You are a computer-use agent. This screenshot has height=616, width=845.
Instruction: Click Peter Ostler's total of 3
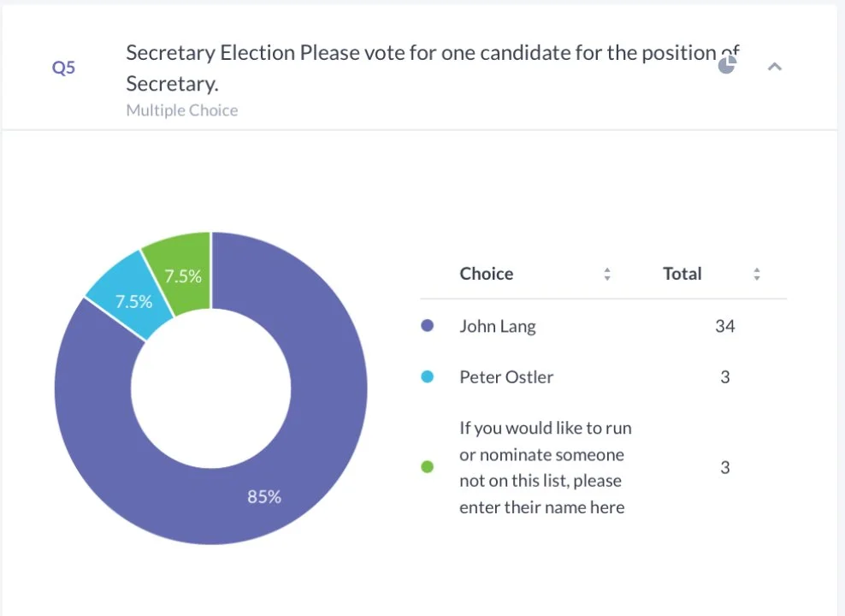[x=724, y=377]
